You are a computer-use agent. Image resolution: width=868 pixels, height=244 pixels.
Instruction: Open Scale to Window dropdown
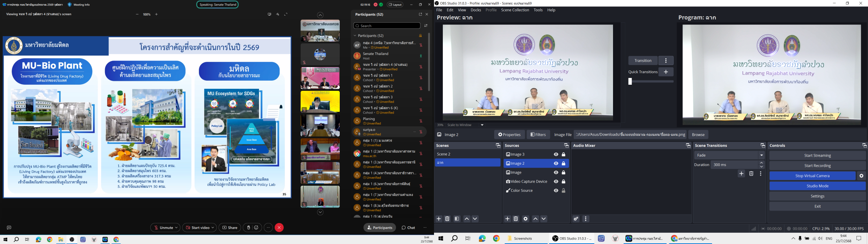pos(482,125)
